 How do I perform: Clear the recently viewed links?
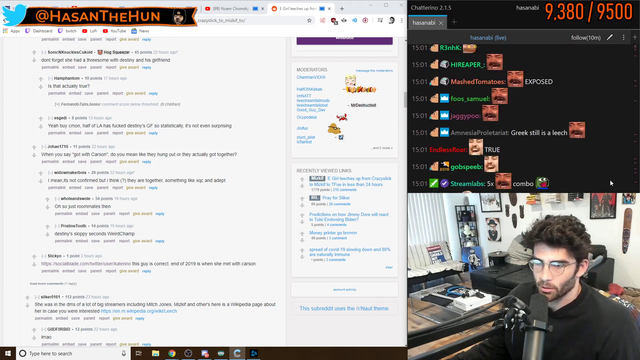(x=389, y=267)
